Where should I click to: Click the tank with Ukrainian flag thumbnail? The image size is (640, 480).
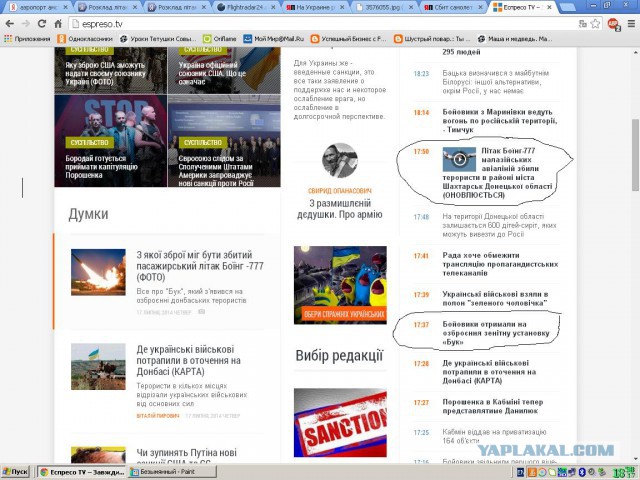(x=98, y=366)
